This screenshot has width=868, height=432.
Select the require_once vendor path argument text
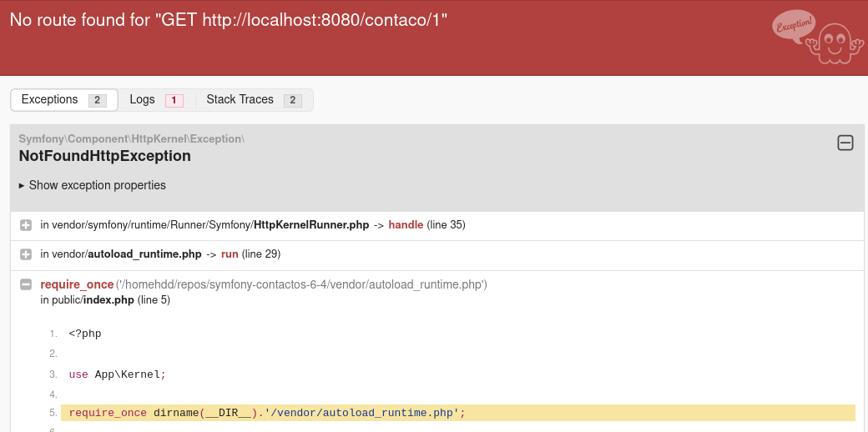point(301,285)
